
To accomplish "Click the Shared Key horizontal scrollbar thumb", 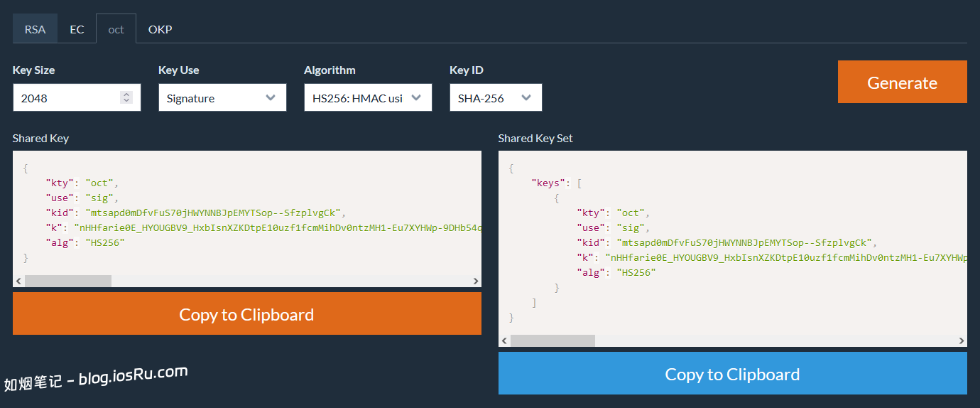I will pos(68,281).
